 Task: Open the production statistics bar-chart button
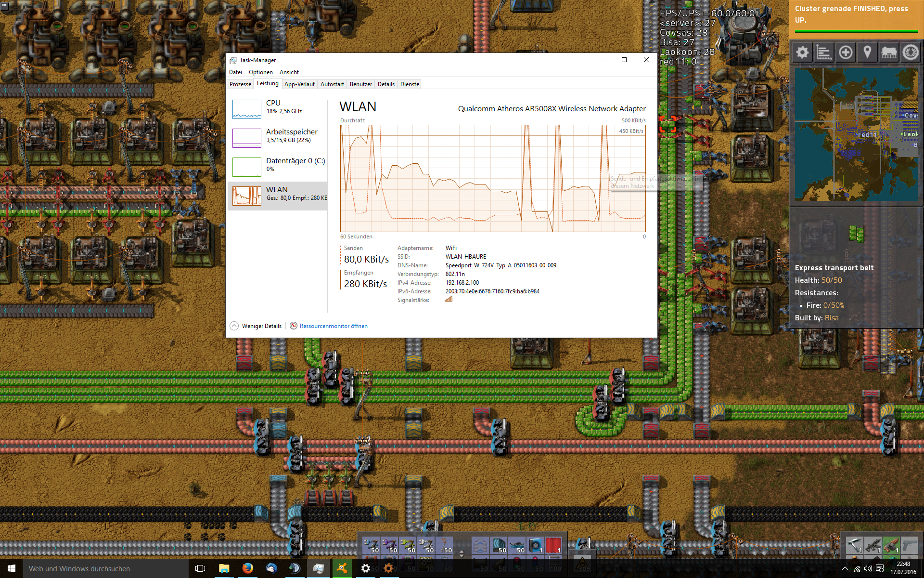[824, 52]
